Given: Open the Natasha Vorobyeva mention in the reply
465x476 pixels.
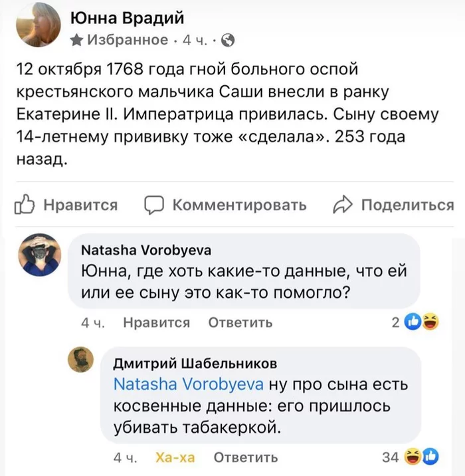Looking at the screenshot, I should click(189, 384).
